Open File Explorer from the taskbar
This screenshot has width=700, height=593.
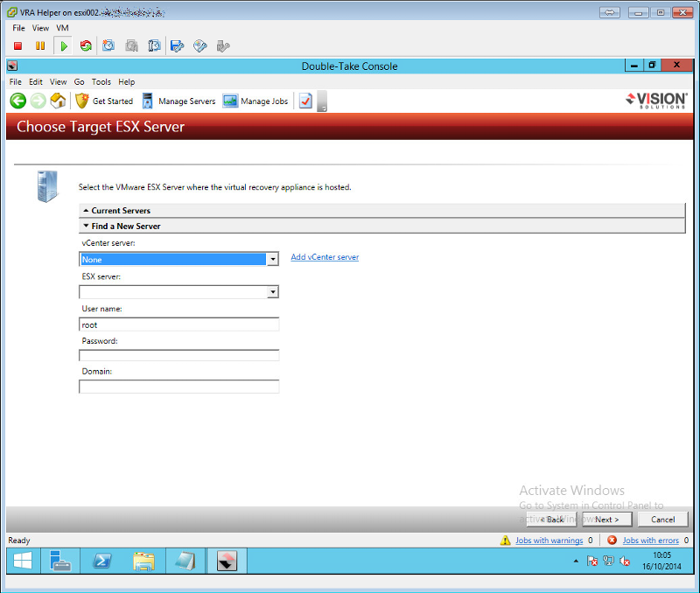tap(143, 561)
